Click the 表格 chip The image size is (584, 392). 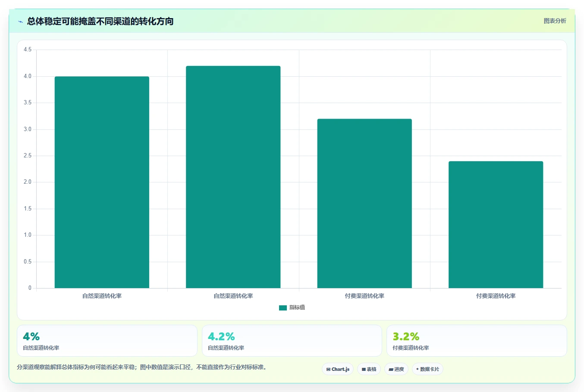(x=369, y=369)
